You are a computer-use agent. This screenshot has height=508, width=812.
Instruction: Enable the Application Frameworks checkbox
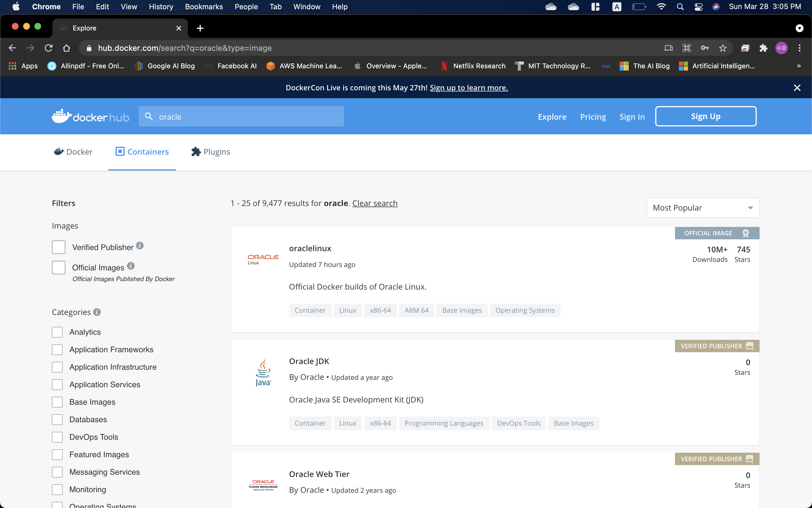[x=58, y=349]
